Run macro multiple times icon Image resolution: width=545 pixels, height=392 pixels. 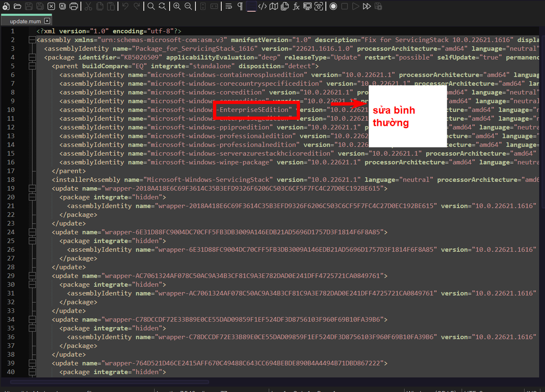tap(367, 6)
